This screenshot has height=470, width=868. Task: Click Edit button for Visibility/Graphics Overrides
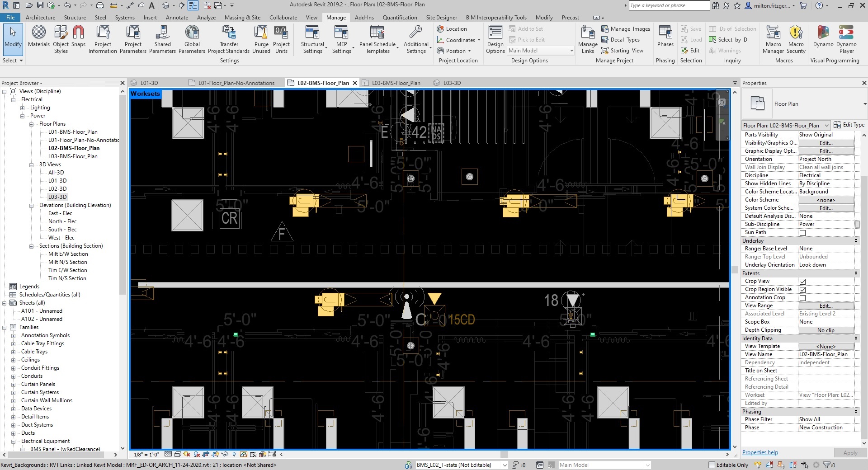(x=826, y=143)
